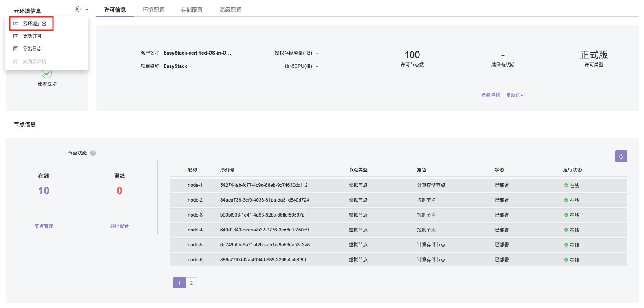Click the 导出配置 link
The image size is (644, 308).
point(119,226)
